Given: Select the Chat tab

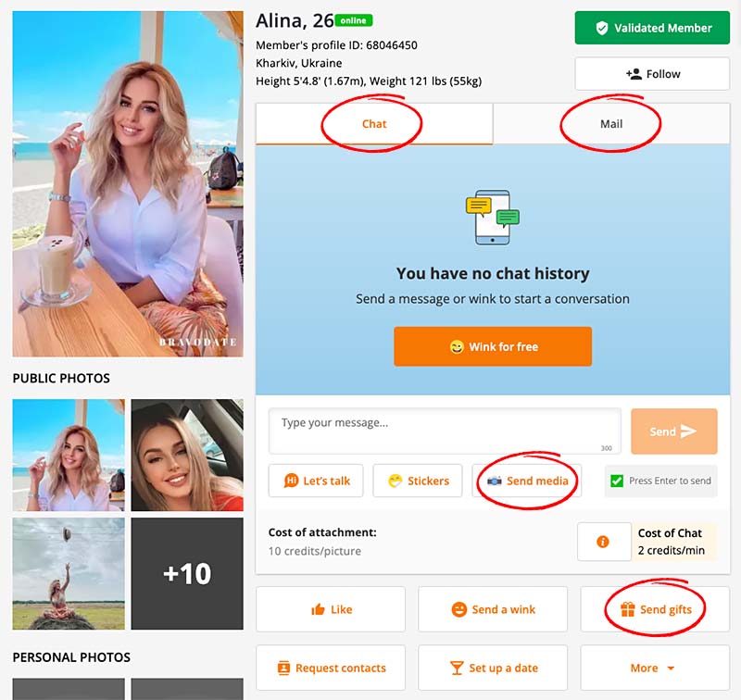Looking at the screenshot, I should 374,124.
